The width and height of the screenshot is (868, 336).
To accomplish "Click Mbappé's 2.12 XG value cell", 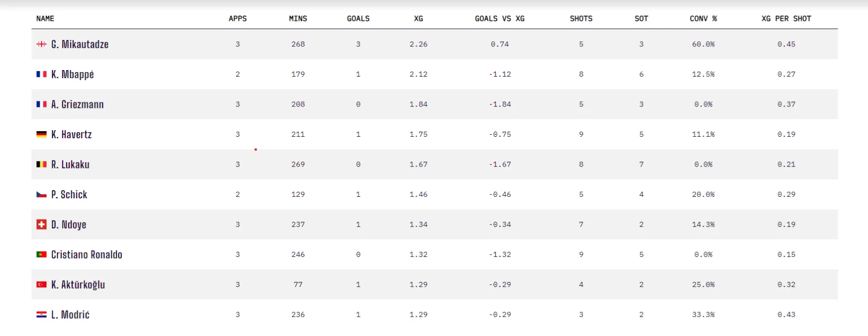I will 418,74.
